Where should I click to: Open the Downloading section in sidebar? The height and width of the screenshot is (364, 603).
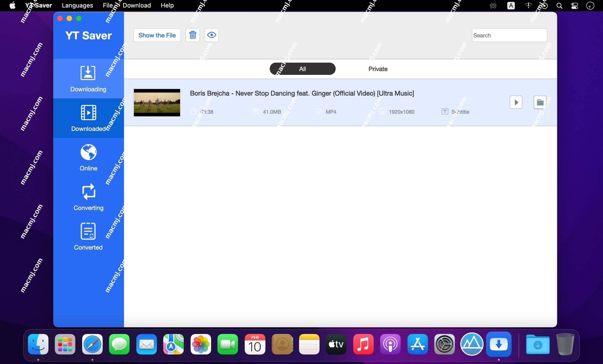click(x=88, y=79)
